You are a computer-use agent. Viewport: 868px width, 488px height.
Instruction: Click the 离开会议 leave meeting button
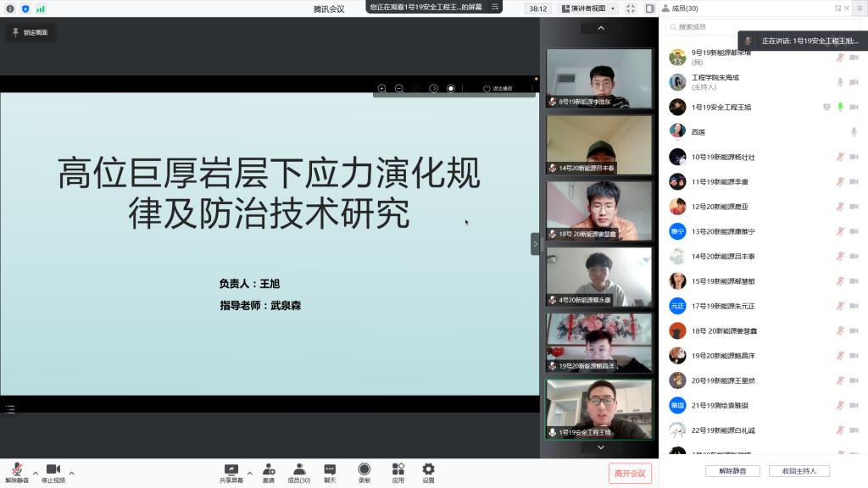630,474
